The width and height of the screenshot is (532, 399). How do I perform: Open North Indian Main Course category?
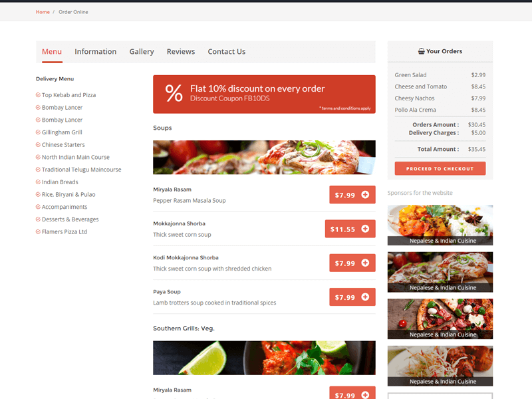tap(75, 158)
